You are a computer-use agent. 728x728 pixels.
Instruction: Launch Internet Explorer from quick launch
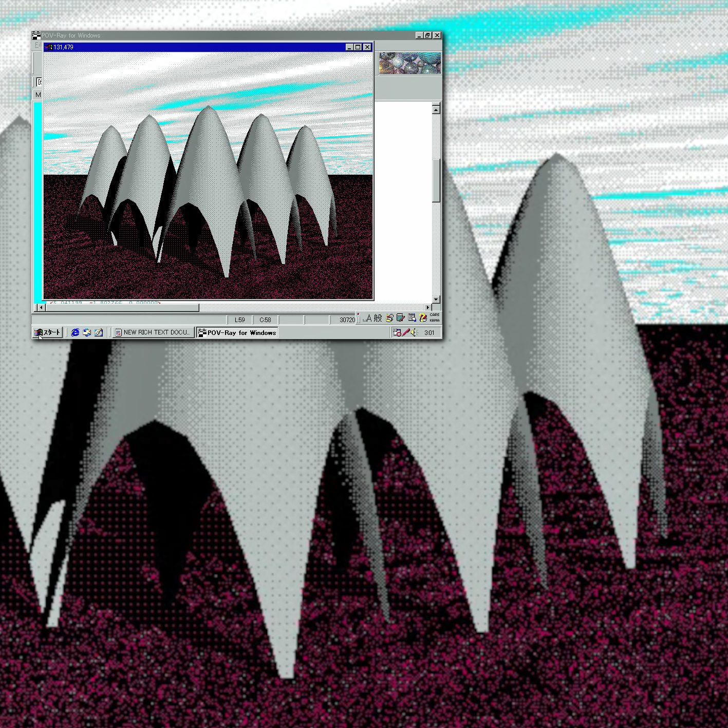pos(75,332)
